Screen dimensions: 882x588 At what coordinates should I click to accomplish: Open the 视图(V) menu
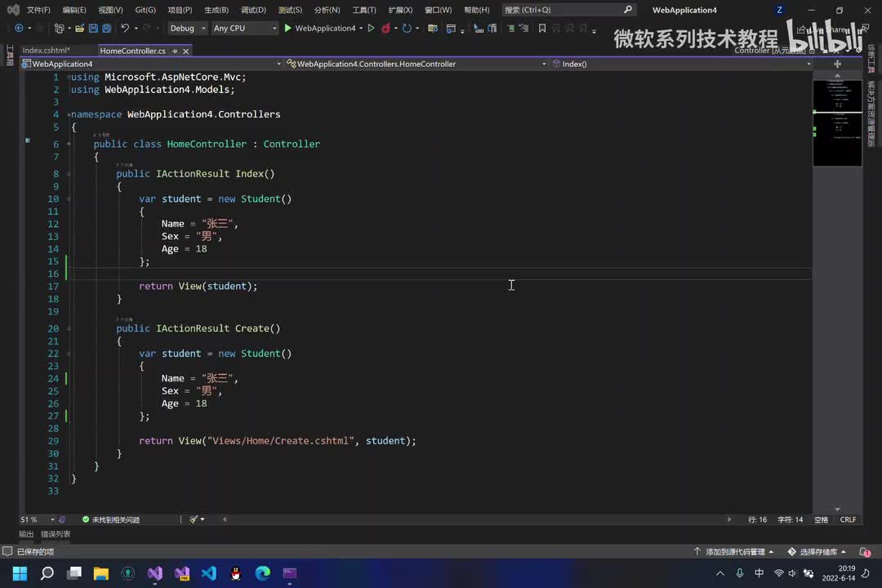point(110,10)
